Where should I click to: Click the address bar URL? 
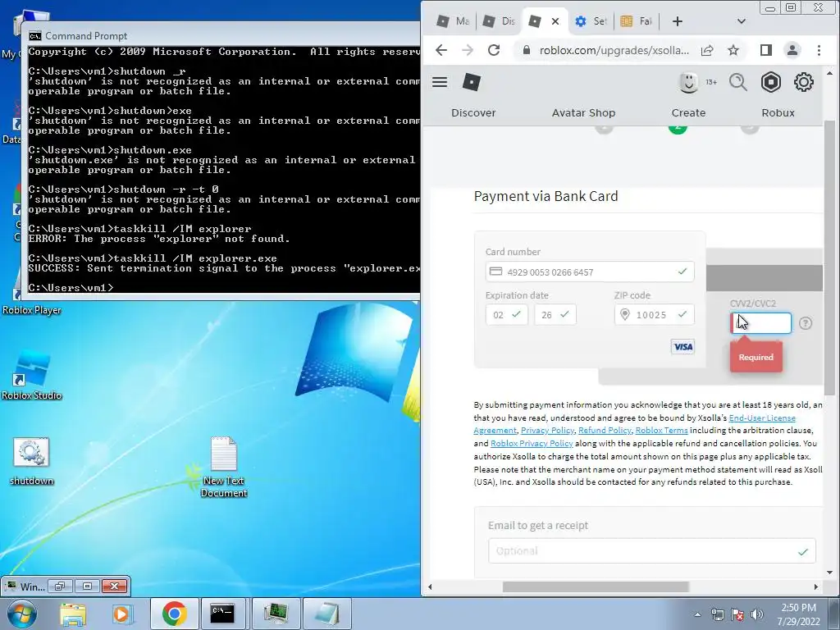pos(614,50)
